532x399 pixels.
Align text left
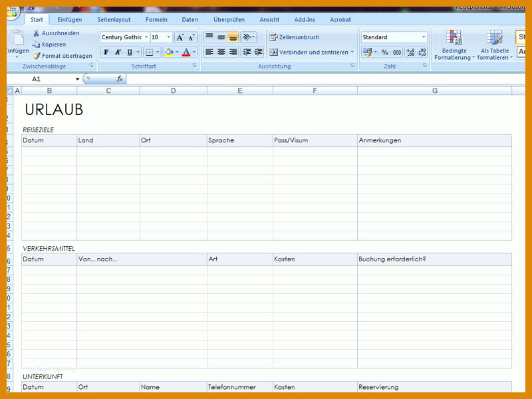(209, 53)
